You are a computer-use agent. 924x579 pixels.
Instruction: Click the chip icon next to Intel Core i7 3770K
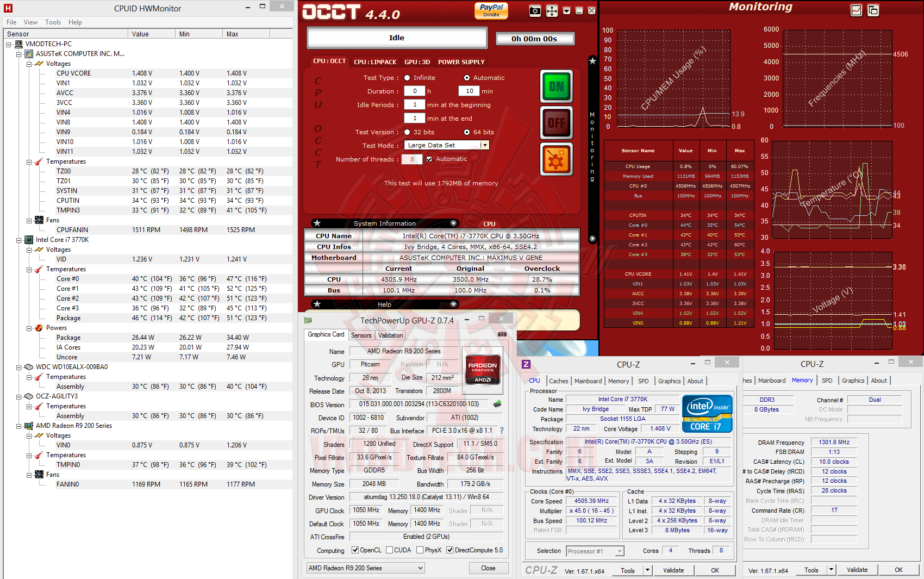click(29, 240)
